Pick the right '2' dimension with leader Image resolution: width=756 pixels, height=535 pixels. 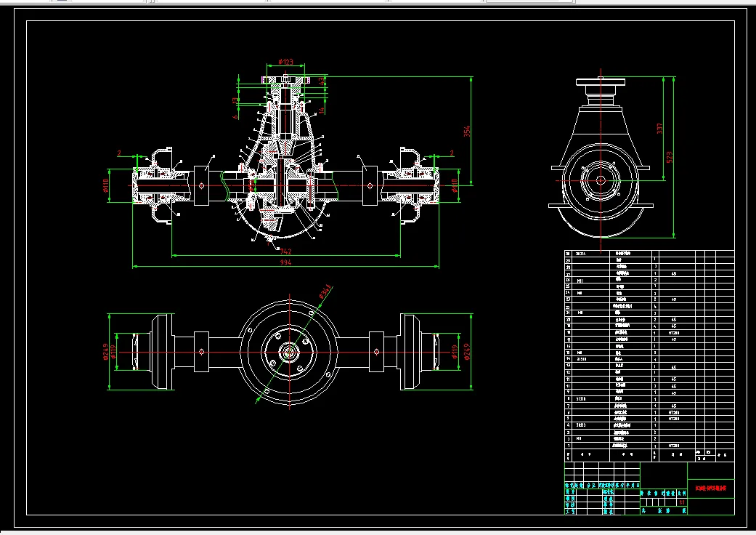(452, 153)
